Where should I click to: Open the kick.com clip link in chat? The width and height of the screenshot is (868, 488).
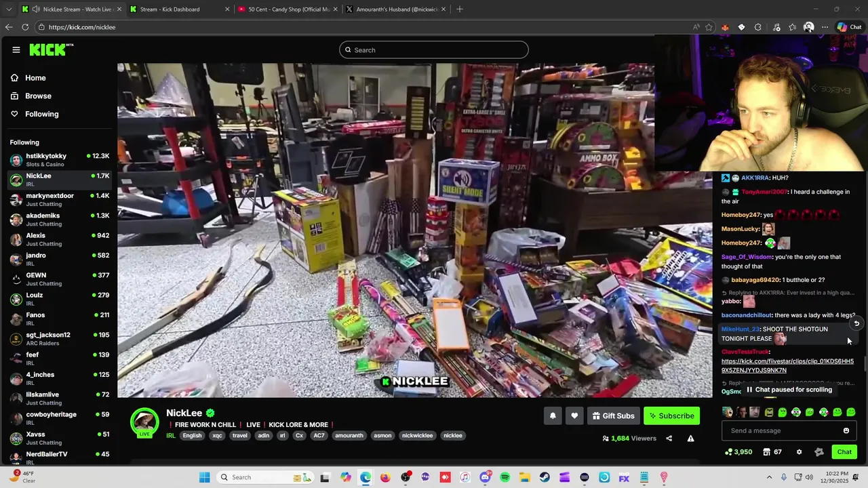coord(787,366)
